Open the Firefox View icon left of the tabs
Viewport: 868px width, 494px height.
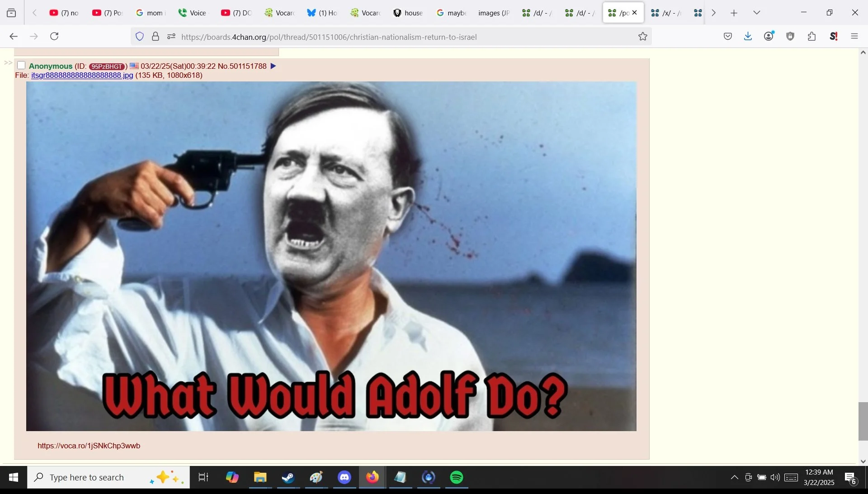click(x=11, y=13)
